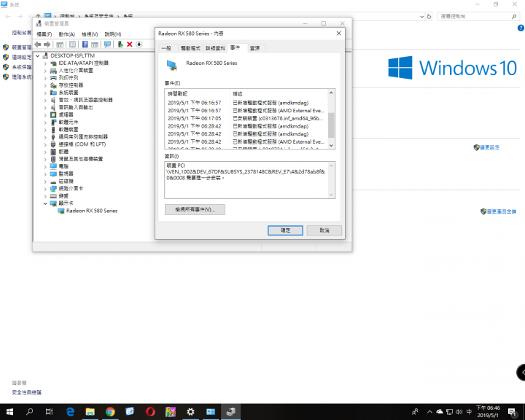Select the 06:17:05 c0313676.inf event row
525x420 pixels.
pyautogui.click(x=246, y=118)
